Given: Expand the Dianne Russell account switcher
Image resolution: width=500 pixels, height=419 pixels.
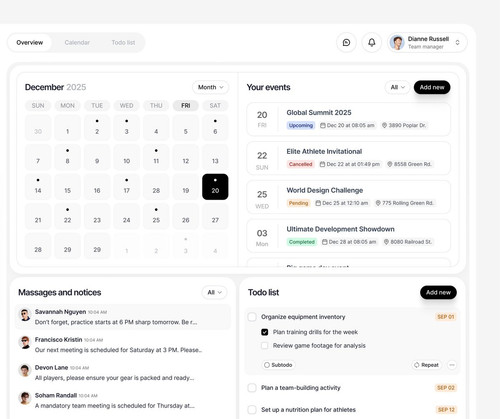Looking at the screenshot, I should click(x=457, y=43).
